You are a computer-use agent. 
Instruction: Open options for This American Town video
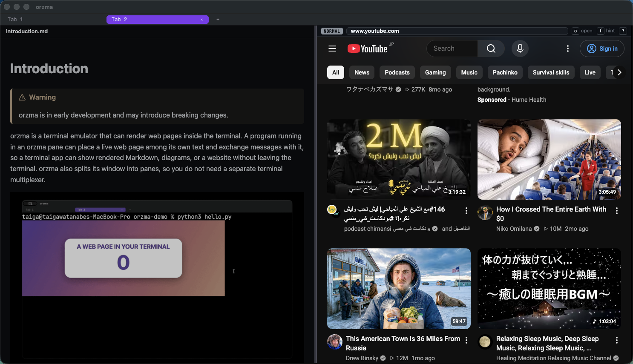466,340
